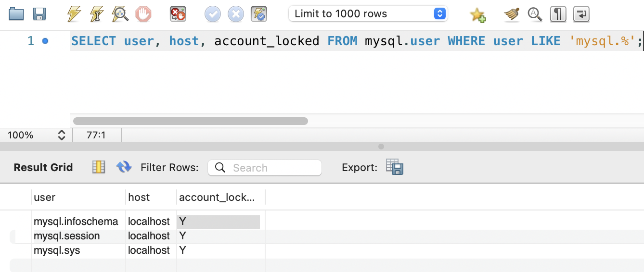Run Explain plan with lightning magnifier icon

120,14
